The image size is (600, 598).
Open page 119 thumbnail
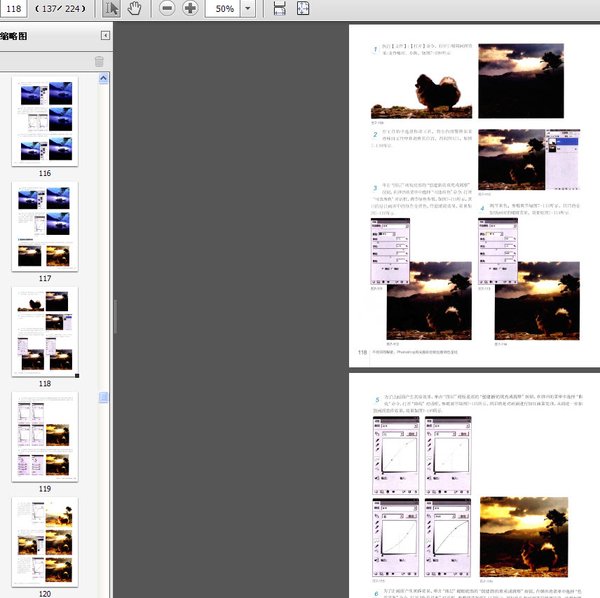coord(45,437)
